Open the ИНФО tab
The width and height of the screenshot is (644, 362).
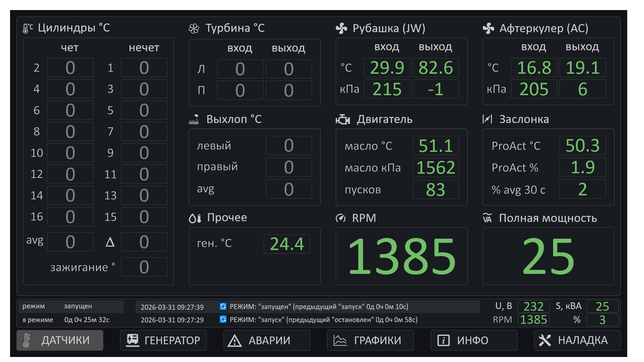(474, 340)
